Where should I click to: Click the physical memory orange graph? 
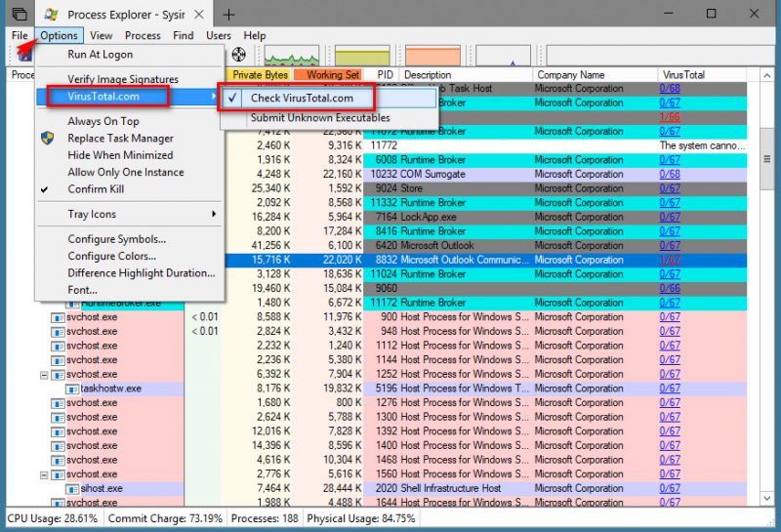pos(432,56)
